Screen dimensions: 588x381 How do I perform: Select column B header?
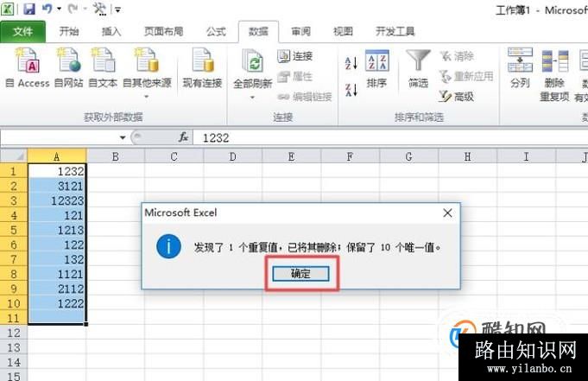click(x=116, y=156)
